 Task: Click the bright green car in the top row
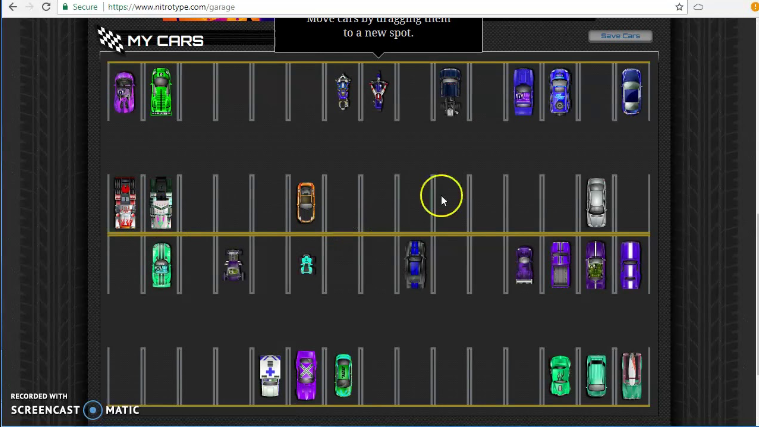coord(160,91)
